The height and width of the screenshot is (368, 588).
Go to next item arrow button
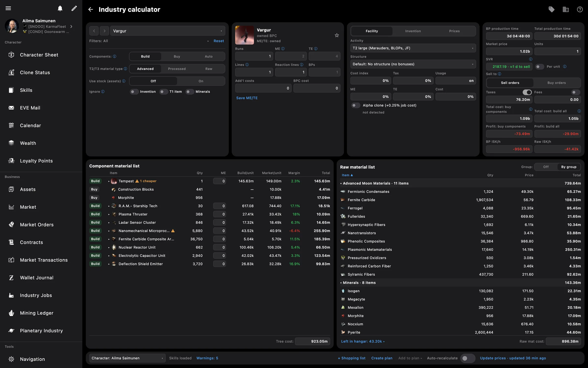pos(104,31)
